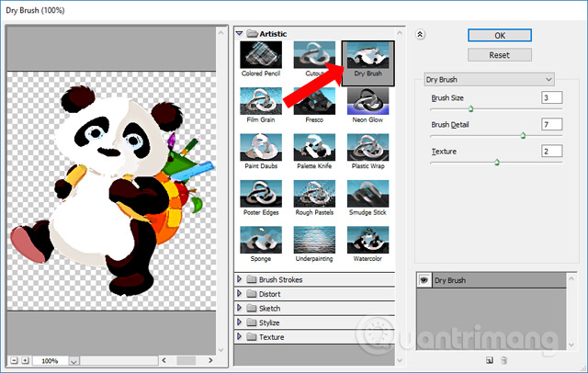Viewport: 588px width, 373px height.
Task: Collapse the Artistic filter folder
Action: pos(239,33)
